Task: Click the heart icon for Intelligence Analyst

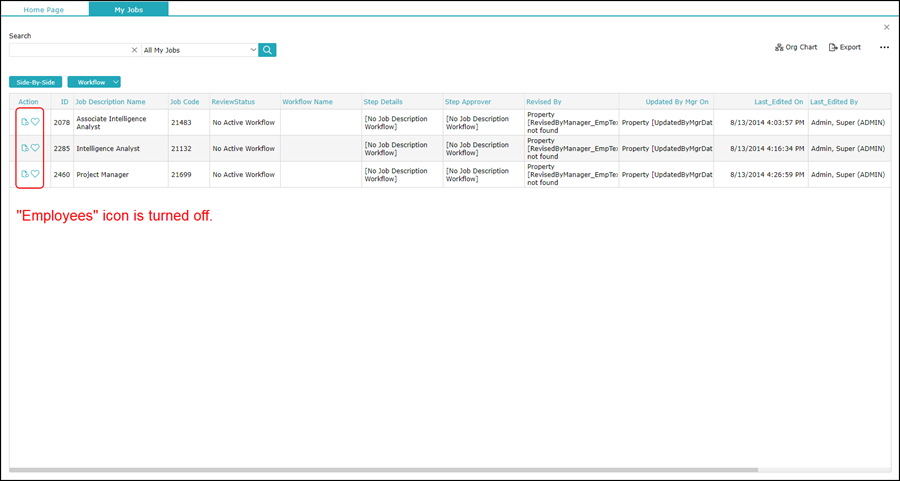Action: [35, 148]
